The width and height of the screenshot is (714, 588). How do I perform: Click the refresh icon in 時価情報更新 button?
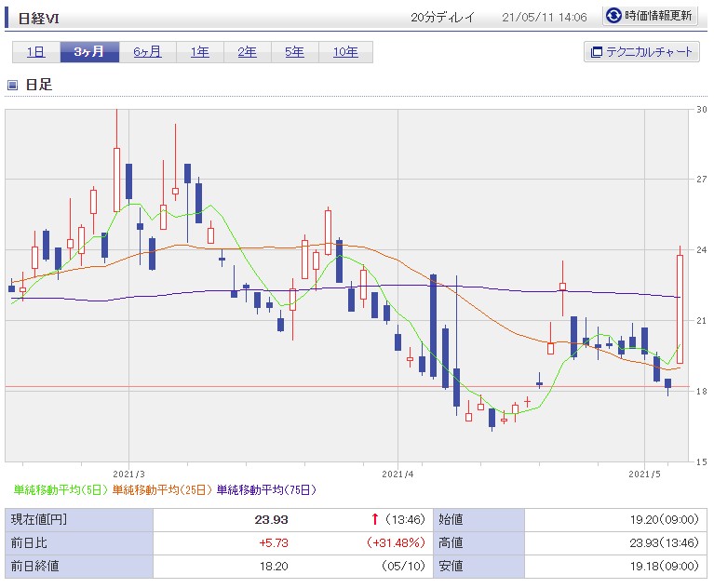pos(613,16)
